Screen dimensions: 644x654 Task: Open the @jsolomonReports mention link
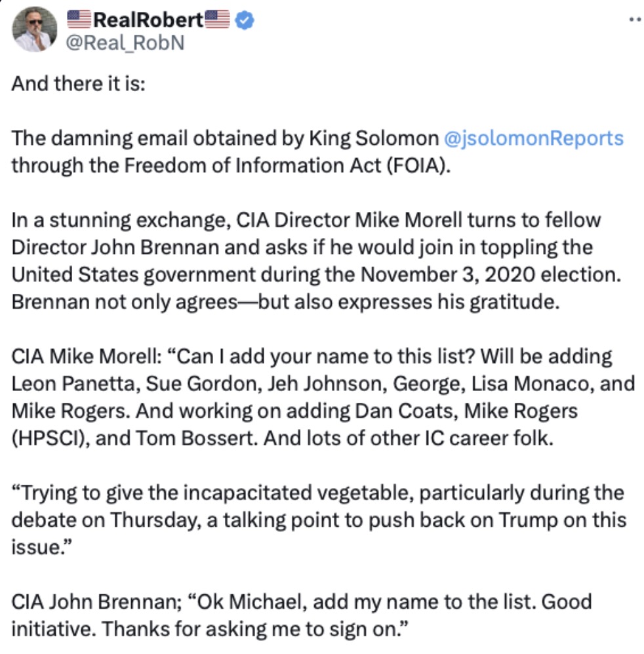point(533,138)
